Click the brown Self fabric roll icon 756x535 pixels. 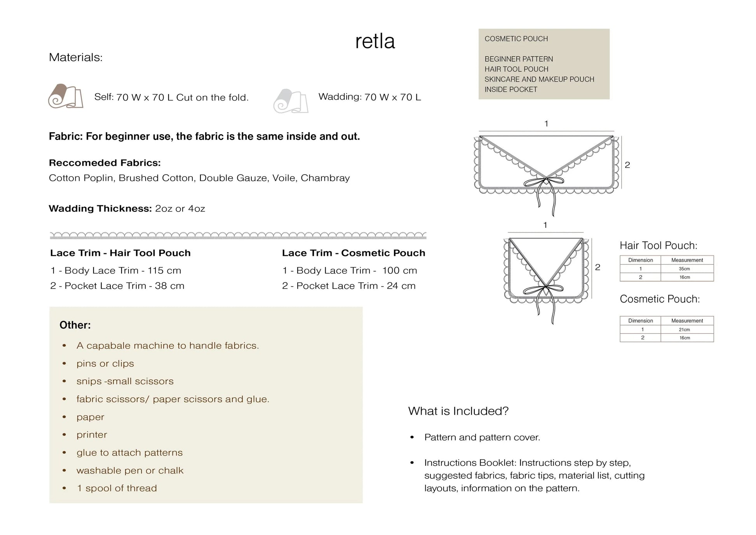tap(66, 96)
